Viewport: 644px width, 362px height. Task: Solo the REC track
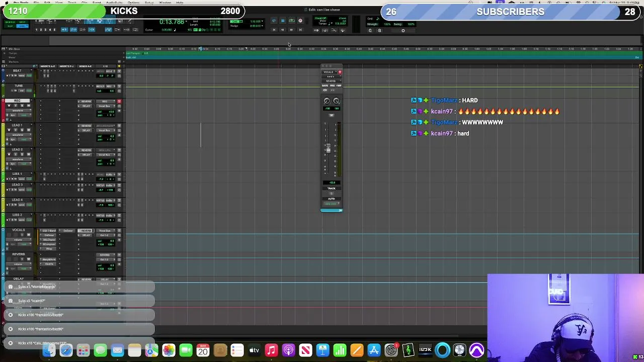click(22, 106)
